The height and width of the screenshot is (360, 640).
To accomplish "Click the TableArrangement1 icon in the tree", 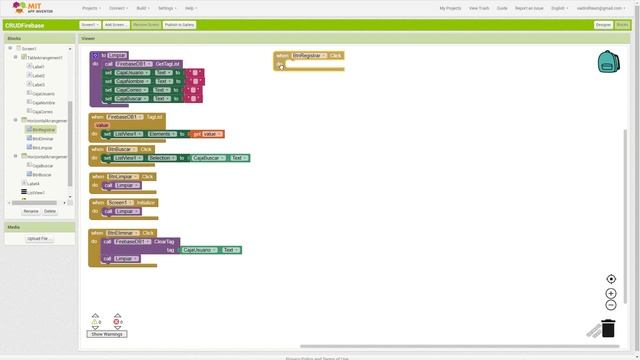I will [24, 57].
